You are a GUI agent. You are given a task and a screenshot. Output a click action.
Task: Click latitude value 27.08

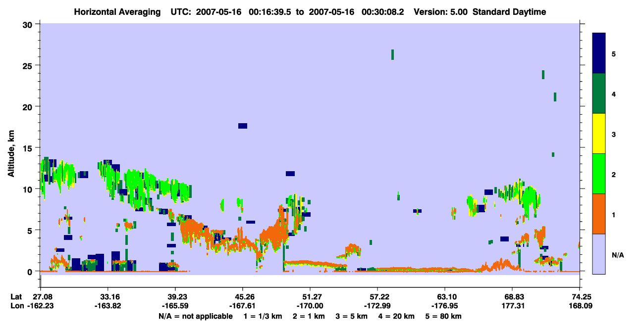point(43,296)
